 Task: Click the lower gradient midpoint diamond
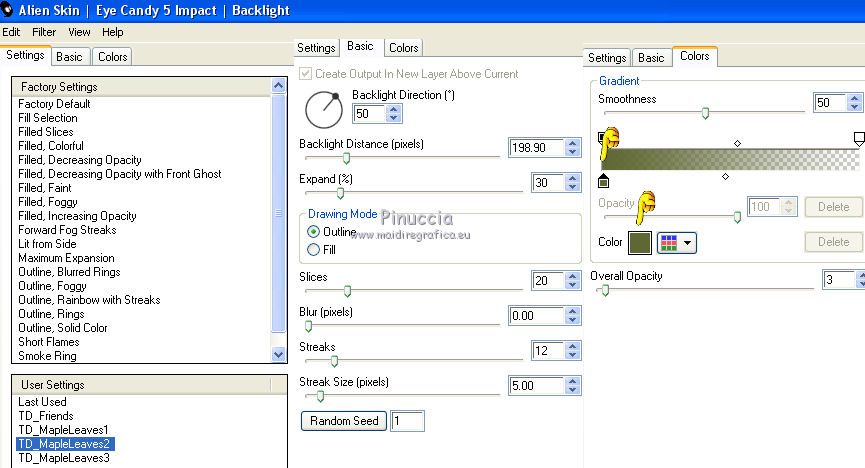725,177
